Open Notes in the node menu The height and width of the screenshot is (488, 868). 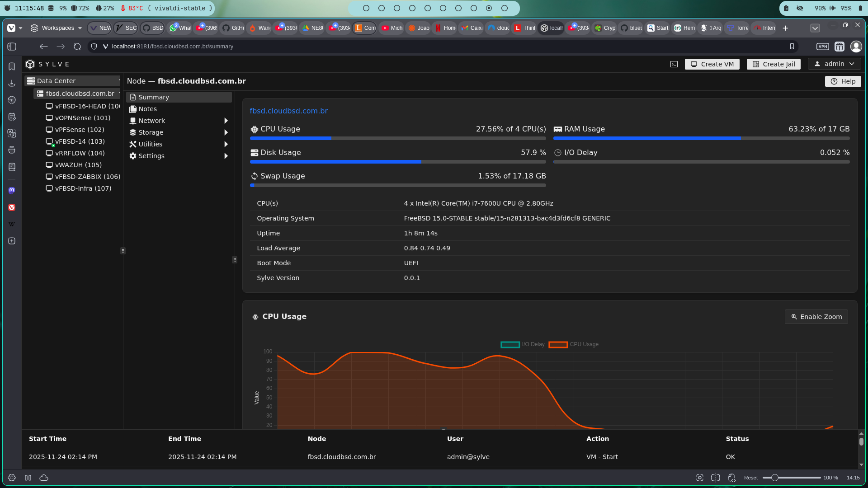pyautogui.click(x=179, y=109)
